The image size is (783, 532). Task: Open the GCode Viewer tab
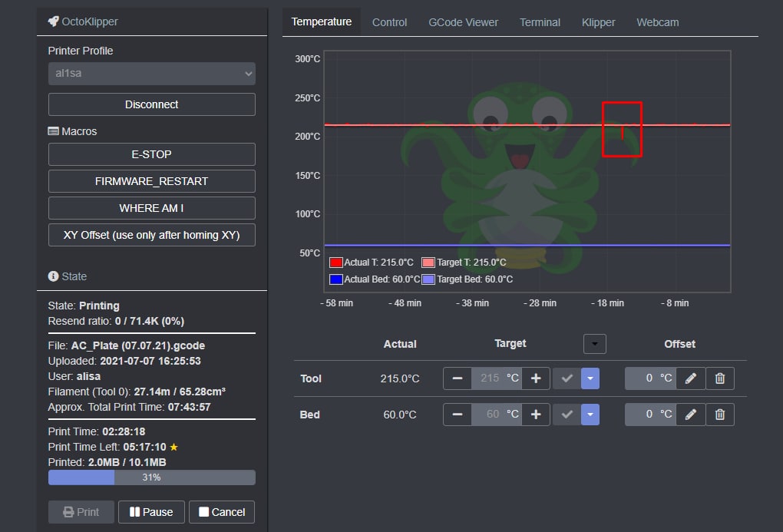point(464,22)
